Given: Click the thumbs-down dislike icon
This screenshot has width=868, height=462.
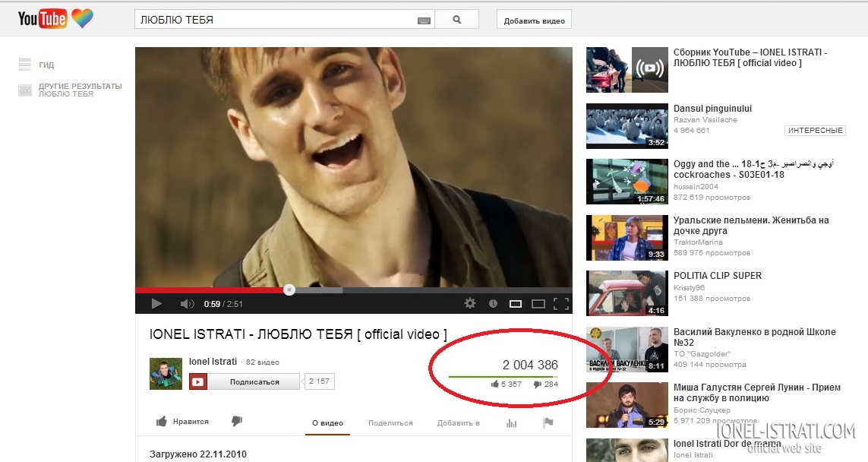Looking at the screenshot, I should [x=236, y=422].
